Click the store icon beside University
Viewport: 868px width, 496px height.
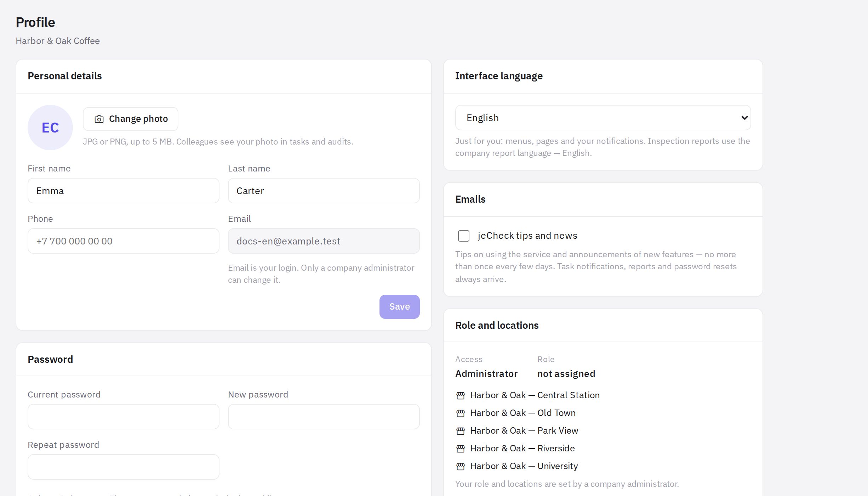tap(460, 466)
